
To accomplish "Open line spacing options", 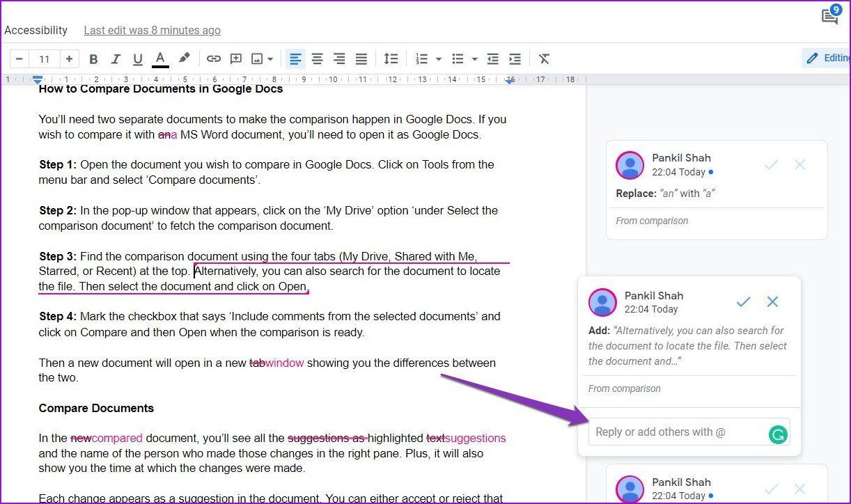I will point(391,59).
